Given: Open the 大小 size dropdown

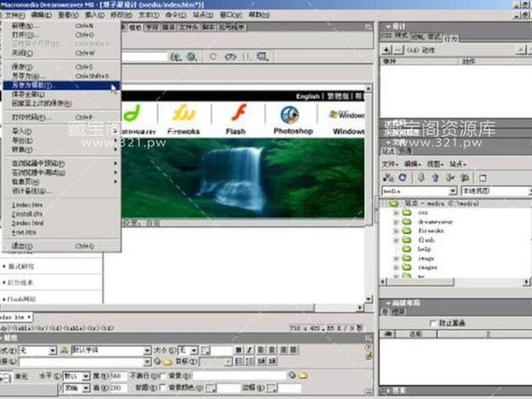Looking at the screenshot, I should pos(194,350).
